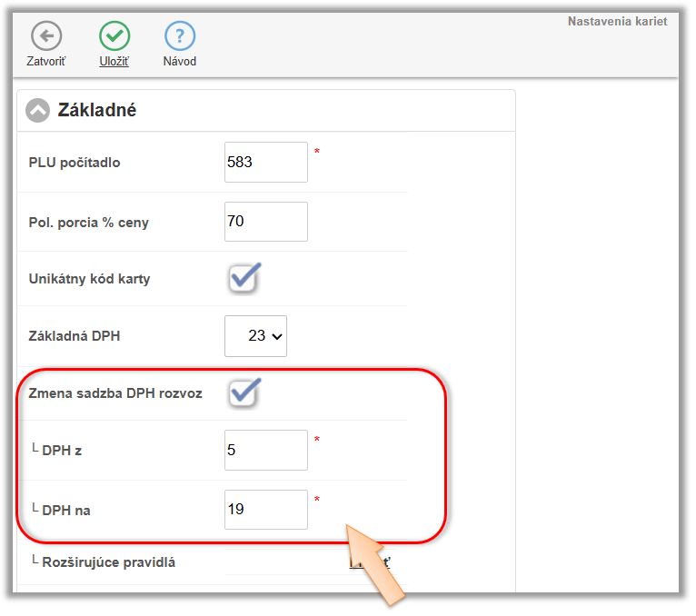
Task: Click the Návod text label
Action: (x=180, y=62)
